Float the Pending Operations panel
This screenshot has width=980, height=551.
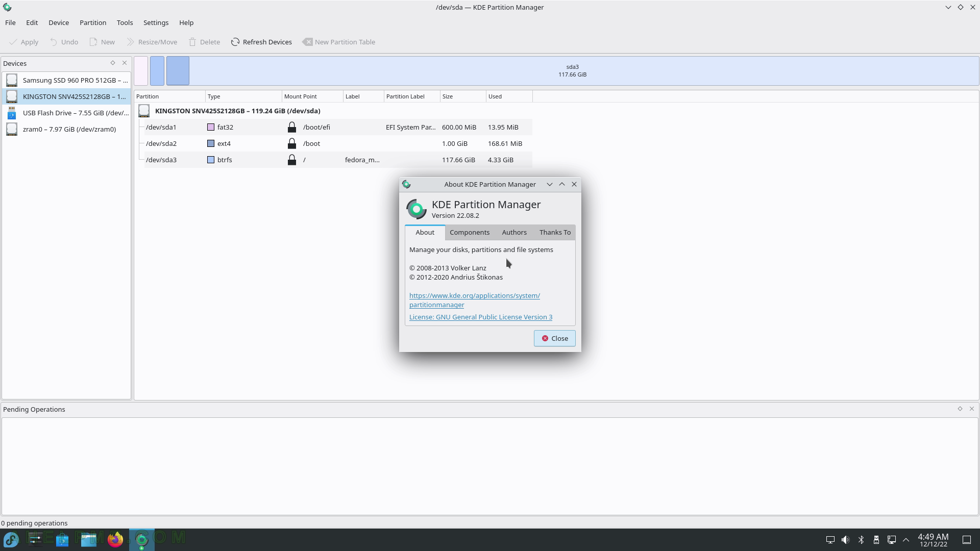(x=960, y=409)
